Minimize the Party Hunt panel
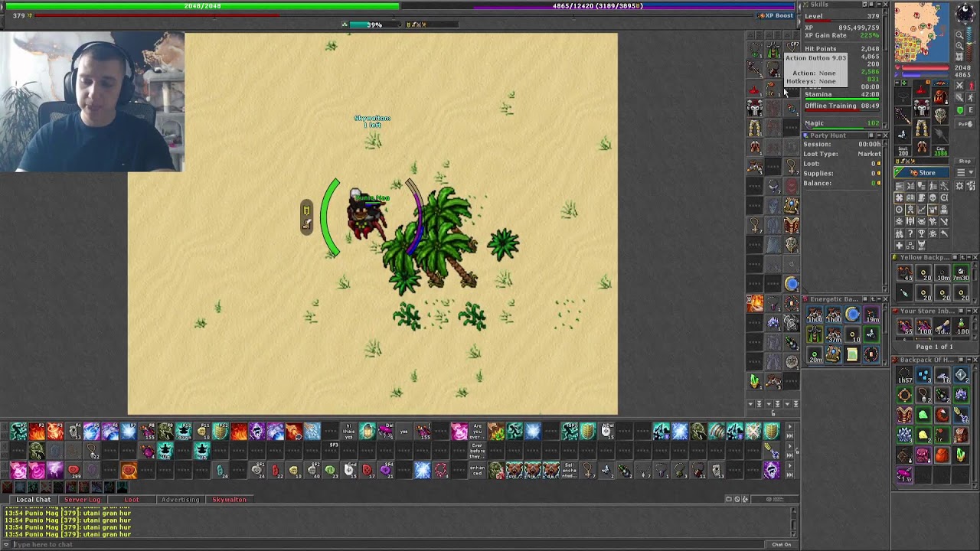This screenshot has height=551, width=980. tap(877, 135)
